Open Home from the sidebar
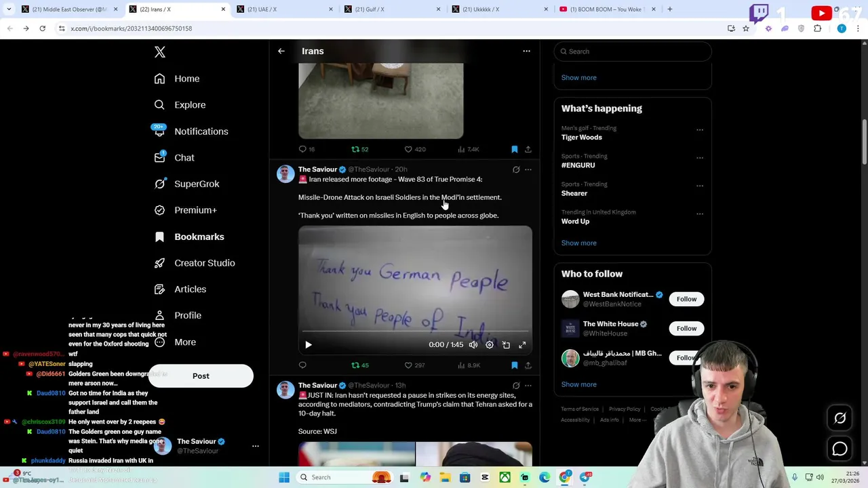 click(177, 79)
